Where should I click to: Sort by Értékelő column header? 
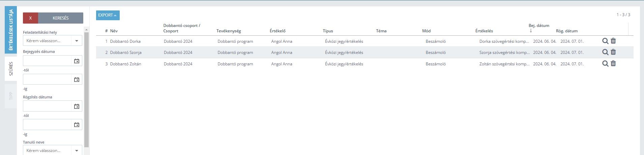(277, 31)
